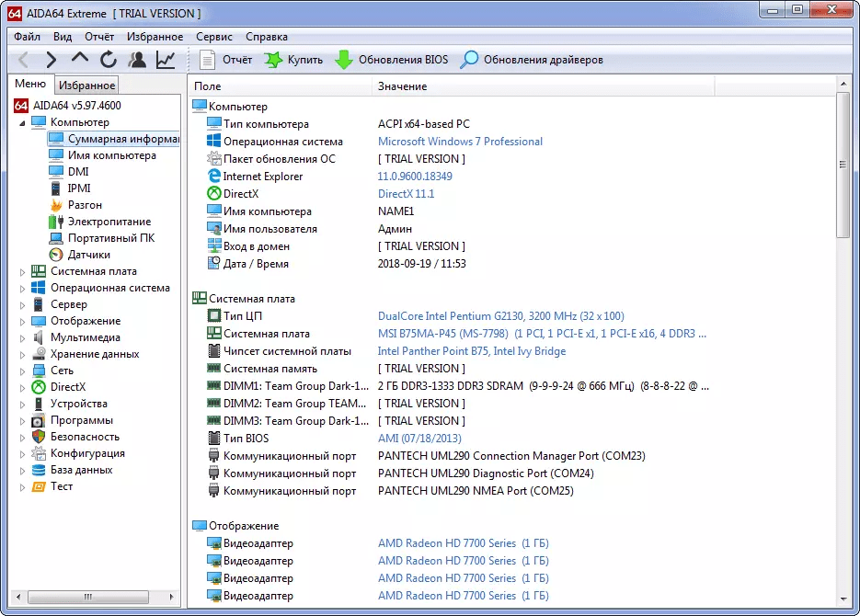This screenshot has height=616, width=860.
Task: Expand the Системная плата tree node
Action: (22, 272)
